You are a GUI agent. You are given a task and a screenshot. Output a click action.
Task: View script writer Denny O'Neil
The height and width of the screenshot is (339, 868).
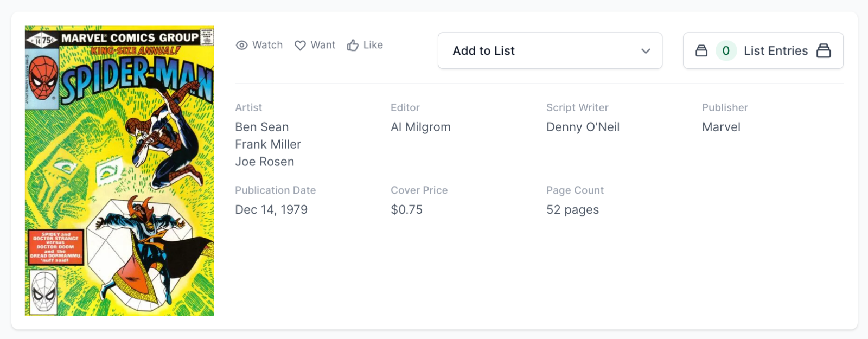click(583, 127)
